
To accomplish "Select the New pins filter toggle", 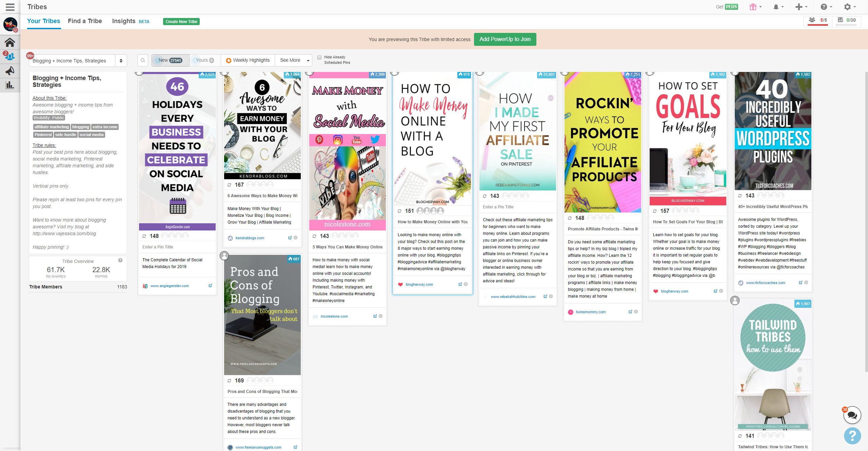I will tap(170, 60).
